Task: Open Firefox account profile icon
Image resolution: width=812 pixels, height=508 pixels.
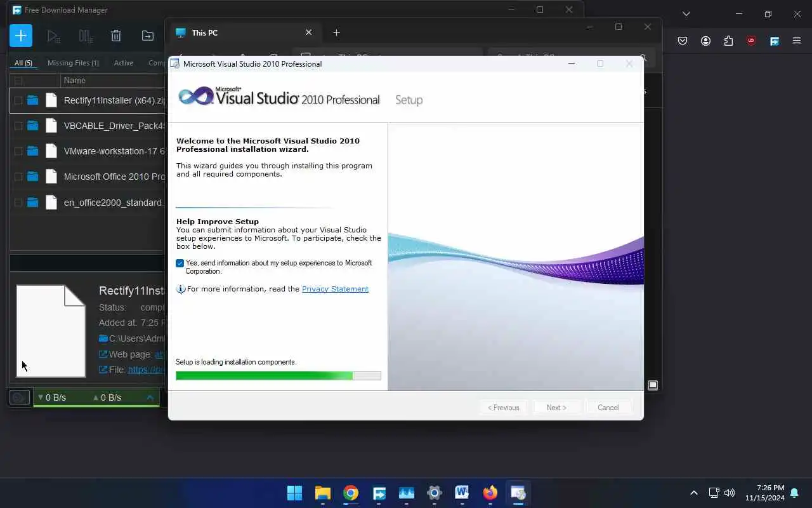Action: (705, 41)
